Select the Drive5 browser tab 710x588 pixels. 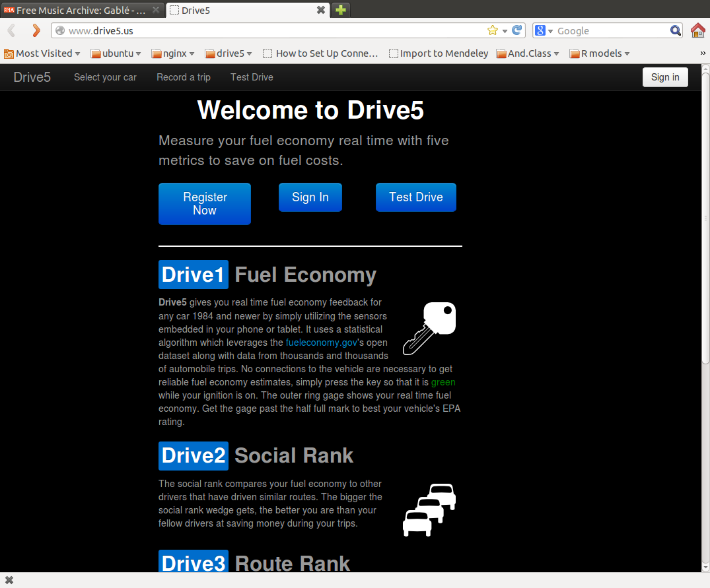click(247, 10)
